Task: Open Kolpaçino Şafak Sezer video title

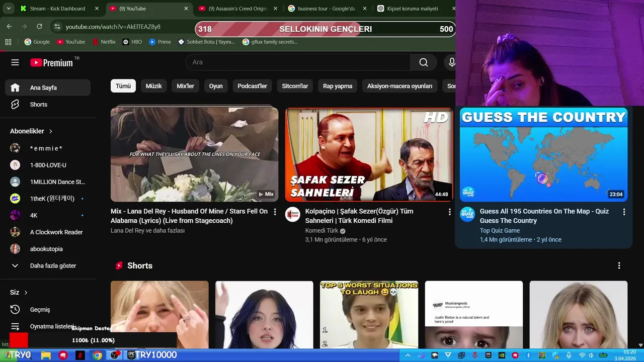Action: tap(359, 216)
